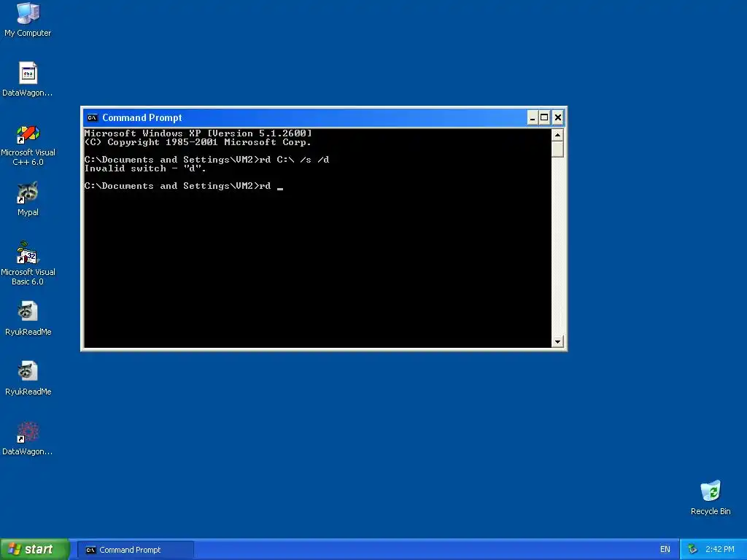Click the Command Prompt window title text

(142, 117)
